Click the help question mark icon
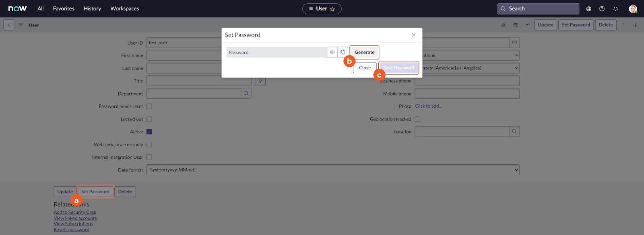This screenshot has height=235, width=644. (x=602, y=9)
